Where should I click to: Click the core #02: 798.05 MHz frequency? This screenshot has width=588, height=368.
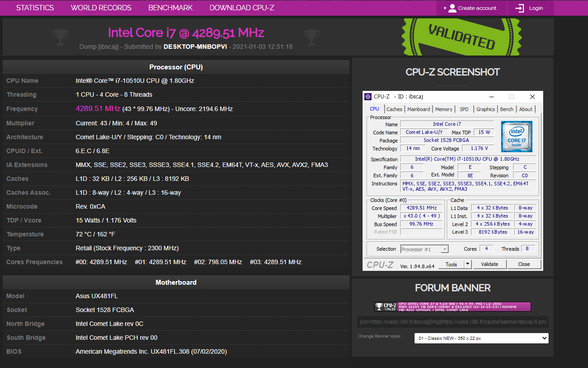(218, 262)
